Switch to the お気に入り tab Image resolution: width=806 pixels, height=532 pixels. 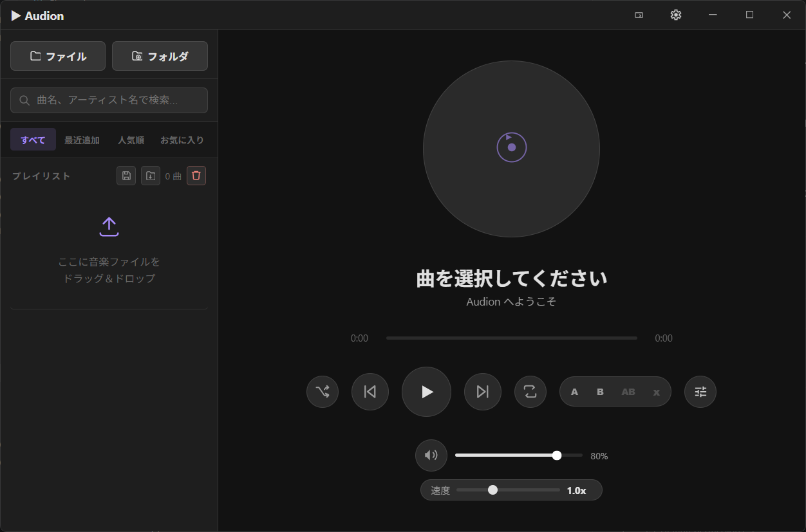pos(182,140)
